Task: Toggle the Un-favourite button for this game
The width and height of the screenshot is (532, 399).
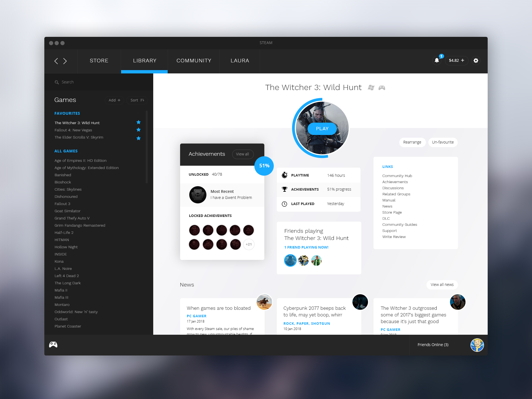Action: pos(443,142)
